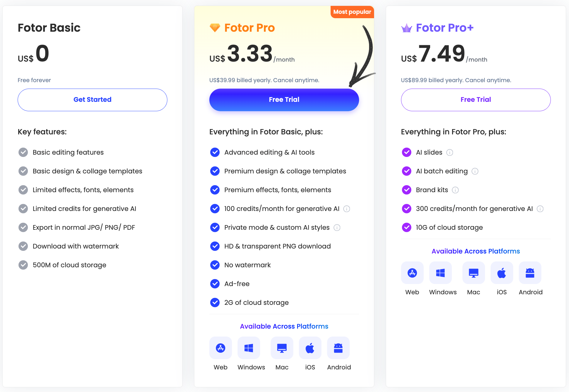Click the purple crown icon next to Fotor Pro+
This screenshot has width=569, height=392.
407,28
